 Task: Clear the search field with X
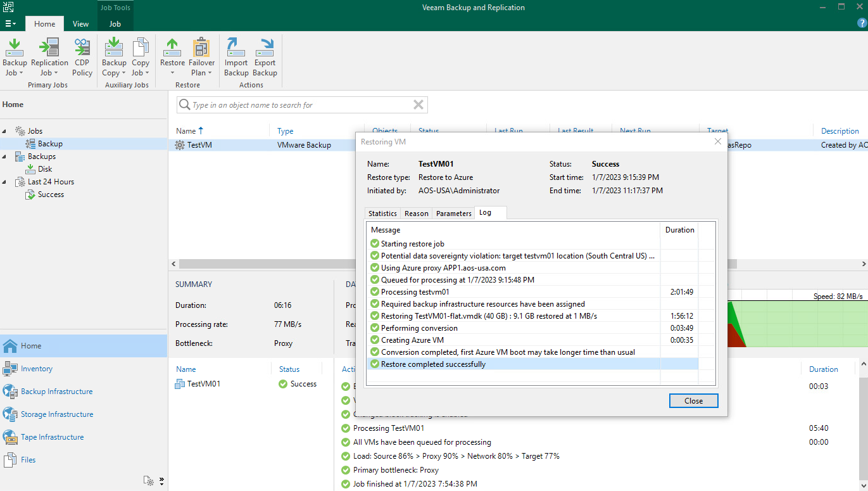click(x=418, y=105)
